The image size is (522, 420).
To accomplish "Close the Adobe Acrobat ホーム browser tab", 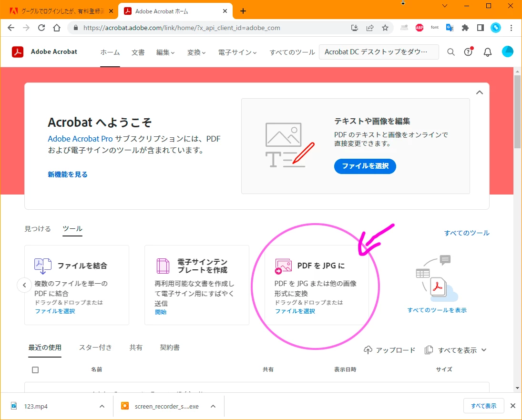I will [225, 11].
